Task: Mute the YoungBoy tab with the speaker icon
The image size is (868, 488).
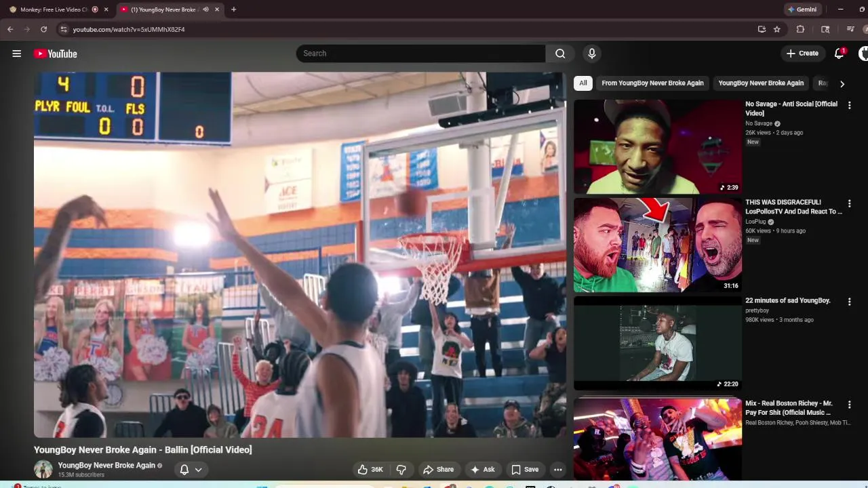Action: [205, 9]
